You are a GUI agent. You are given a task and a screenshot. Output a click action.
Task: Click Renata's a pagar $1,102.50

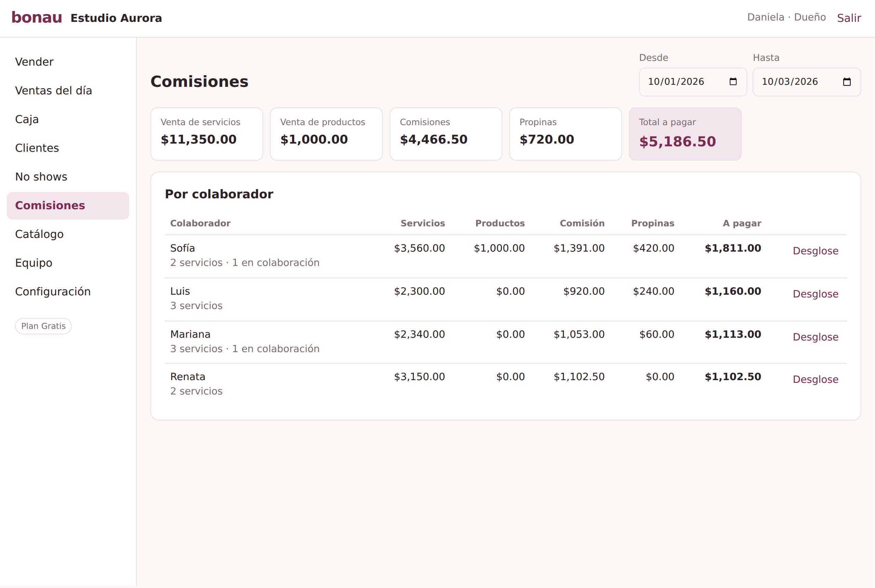tap(733, 377)
